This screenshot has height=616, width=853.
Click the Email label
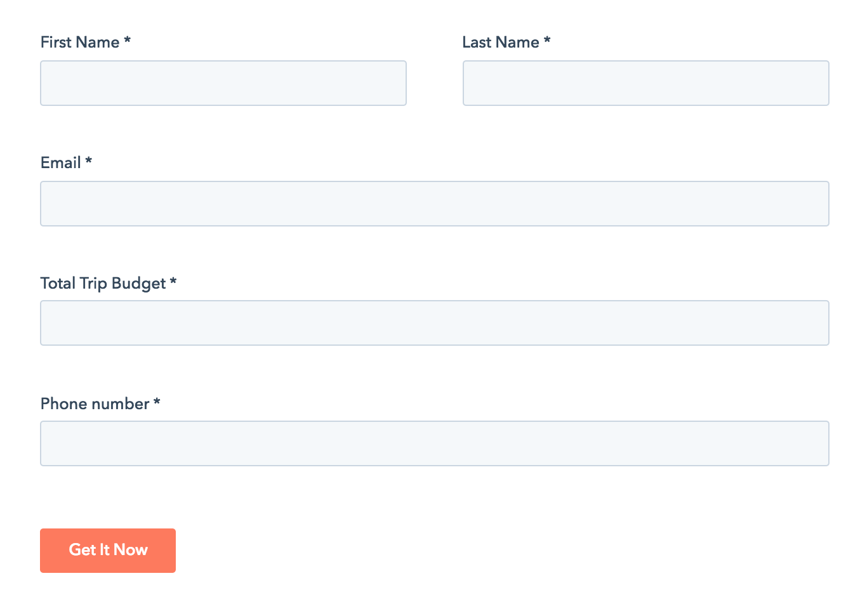click(61, 162)
